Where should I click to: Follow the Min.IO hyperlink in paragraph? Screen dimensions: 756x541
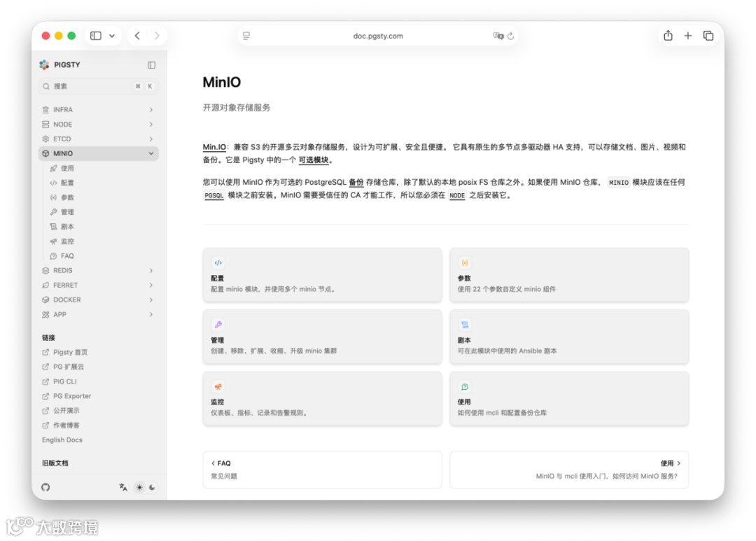point(214,147)
